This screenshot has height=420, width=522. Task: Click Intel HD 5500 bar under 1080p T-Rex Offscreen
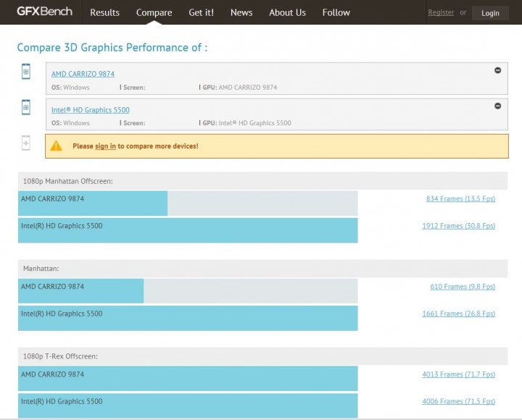188,406
